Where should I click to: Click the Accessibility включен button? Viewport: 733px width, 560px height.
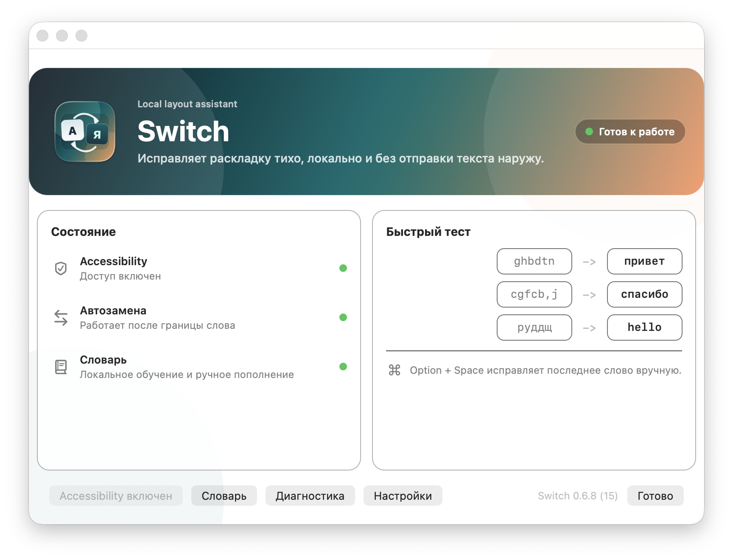click(x=116, y=496)
